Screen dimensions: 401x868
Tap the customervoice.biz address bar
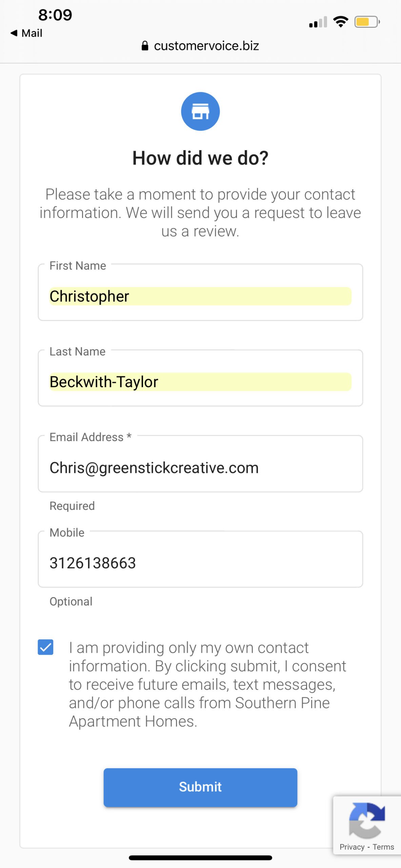coord(206,46)
